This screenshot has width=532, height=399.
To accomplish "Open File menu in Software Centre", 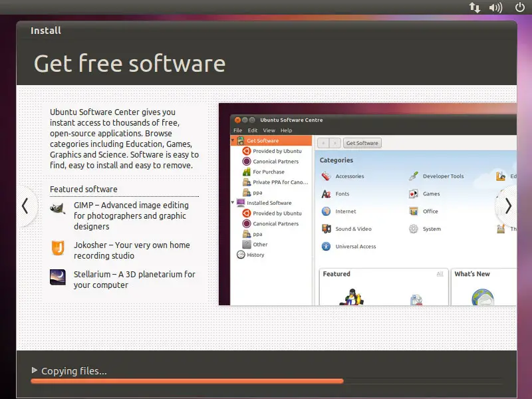I will click(237, 130).
